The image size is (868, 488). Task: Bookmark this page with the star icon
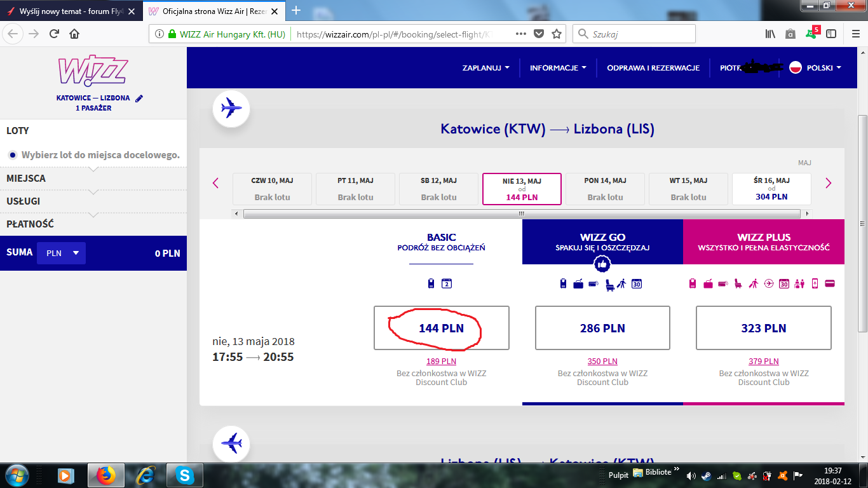click(557, 34)
